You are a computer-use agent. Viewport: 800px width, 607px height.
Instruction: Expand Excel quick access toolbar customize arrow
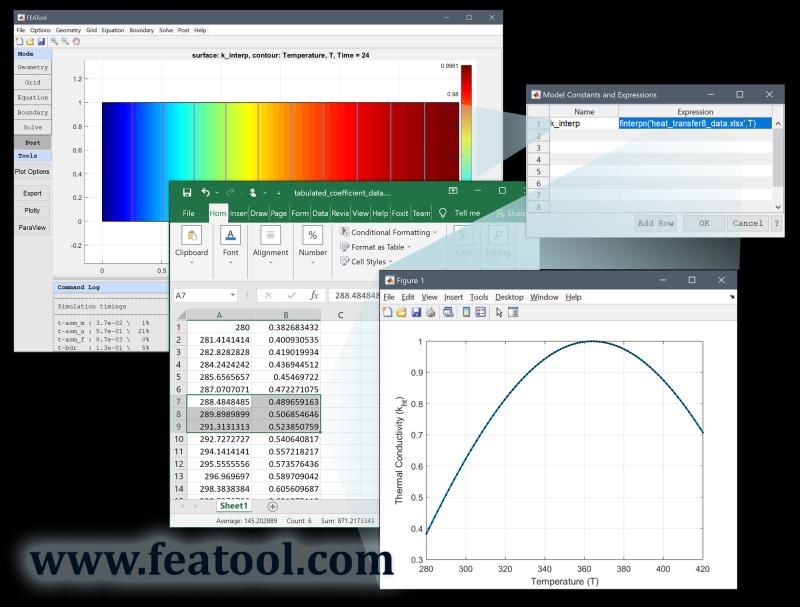click(x=279, y=193)
